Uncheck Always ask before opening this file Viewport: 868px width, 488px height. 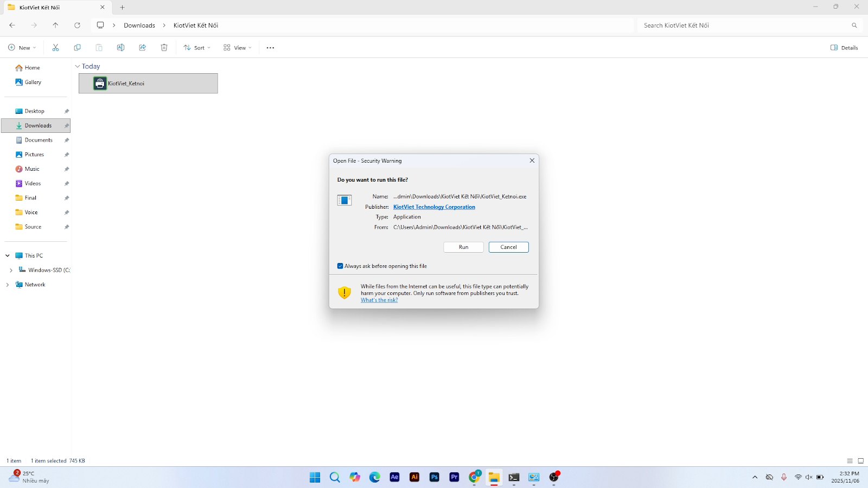[x=340, y=266]
